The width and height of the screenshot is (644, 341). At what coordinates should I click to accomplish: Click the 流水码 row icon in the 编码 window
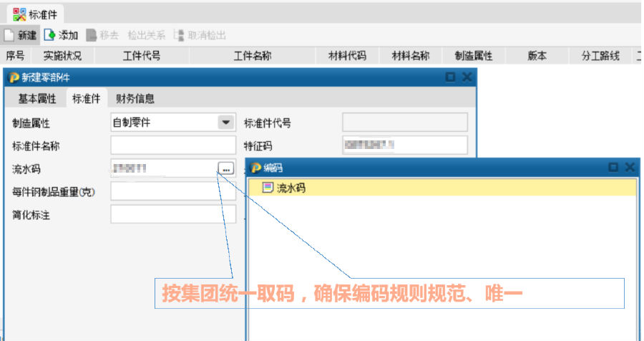pos(268,188)
